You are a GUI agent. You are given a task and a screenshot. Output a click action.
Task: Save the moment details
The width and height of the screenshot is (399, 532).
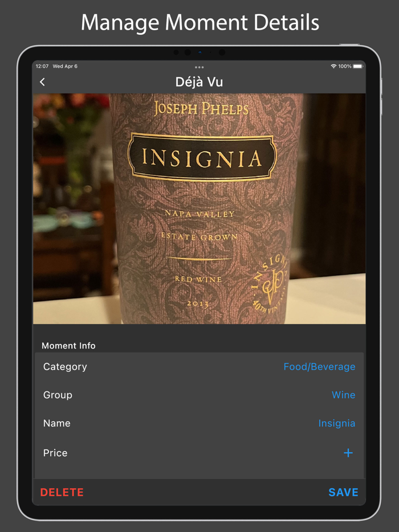tap(343, 492)
